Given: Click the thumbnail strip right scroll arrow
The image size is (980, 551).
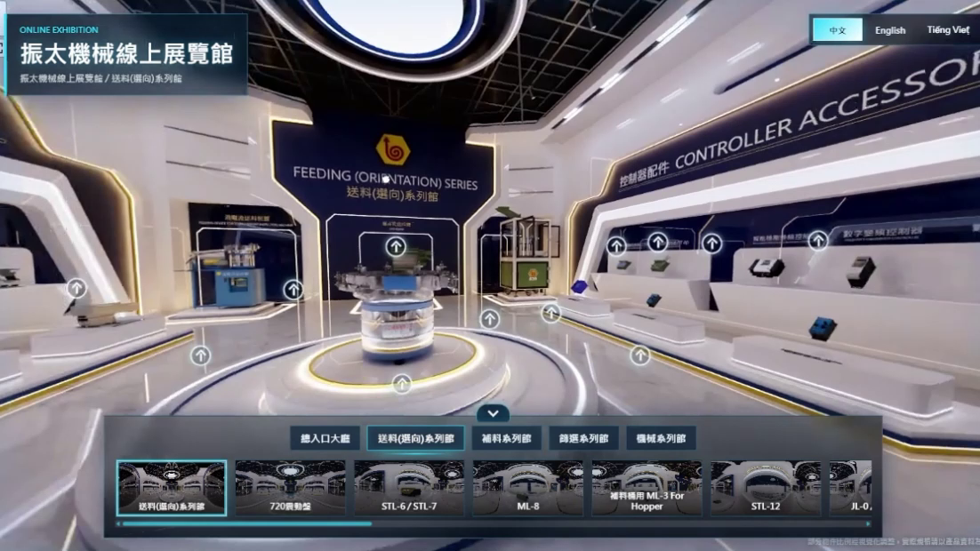Looking at the screenshot, I should point(869,524).
